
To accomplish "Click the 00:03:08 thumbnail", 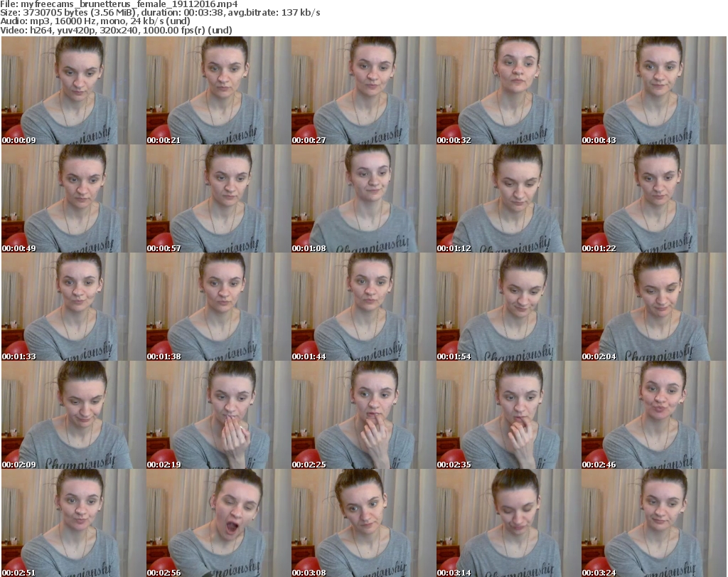I will [x=363, y=523].
